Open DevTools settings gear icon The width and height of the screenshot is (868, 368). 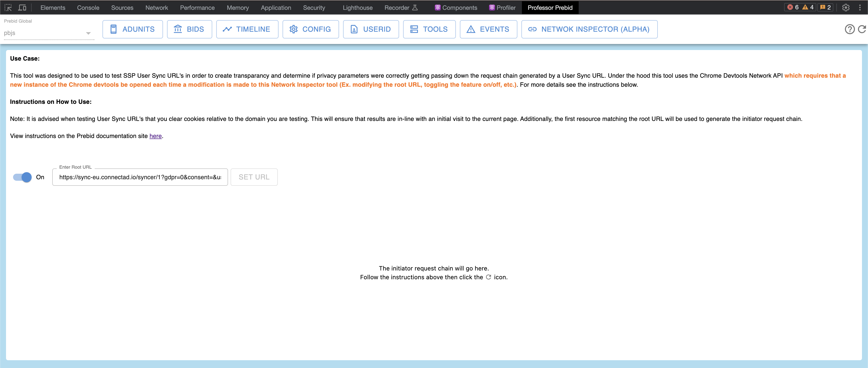pos(845,8)
